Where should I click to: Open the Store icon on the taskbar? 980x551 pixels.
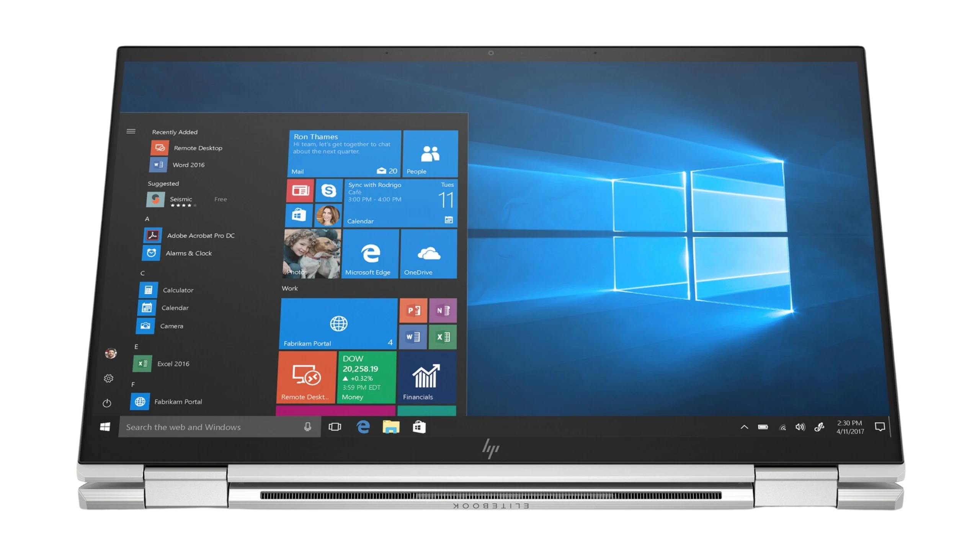[419, 427]
